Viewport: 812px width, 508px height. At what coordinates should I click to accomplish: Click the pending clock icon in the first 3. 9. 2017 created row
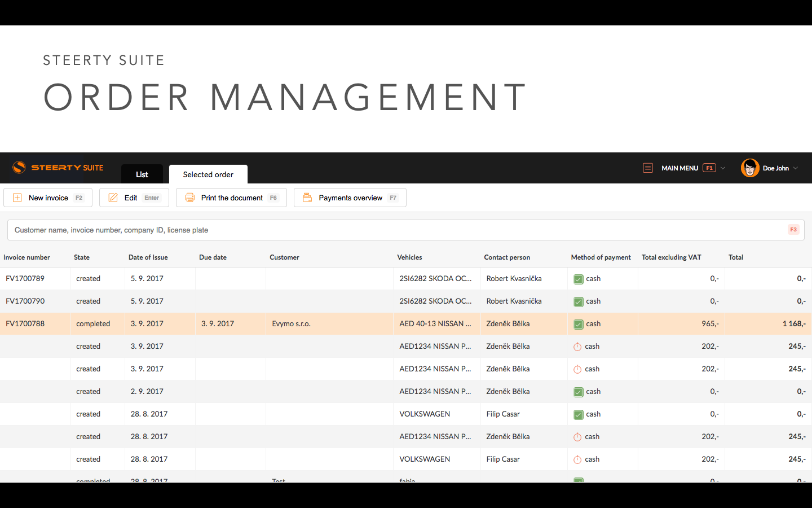(x=577, y=347)
